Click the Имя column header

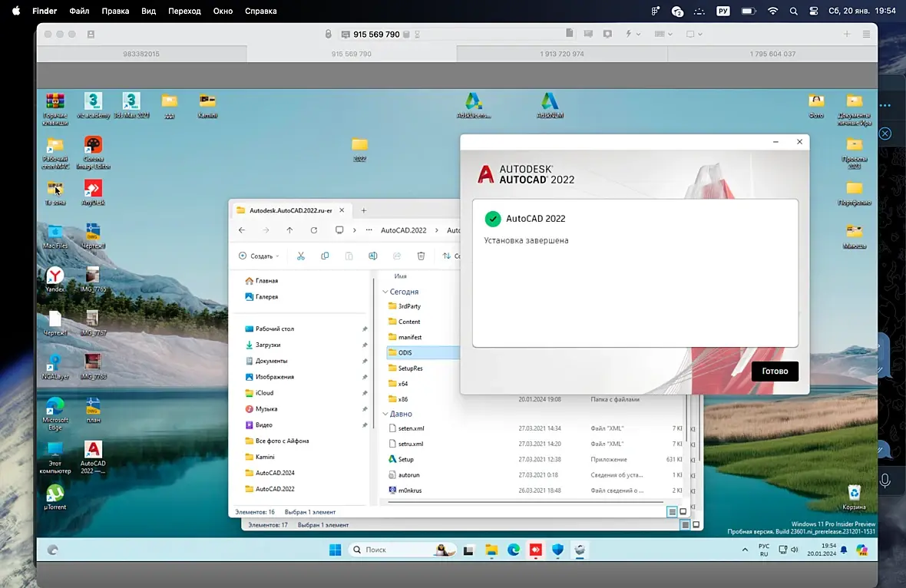pos(401,276)
